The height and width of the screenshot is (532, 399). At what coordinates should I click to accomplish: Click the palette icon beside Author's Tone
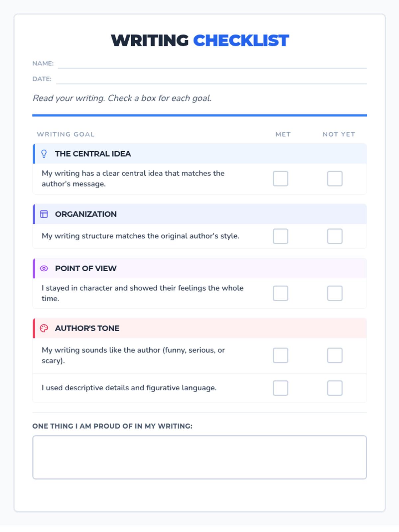coord(44,328)
